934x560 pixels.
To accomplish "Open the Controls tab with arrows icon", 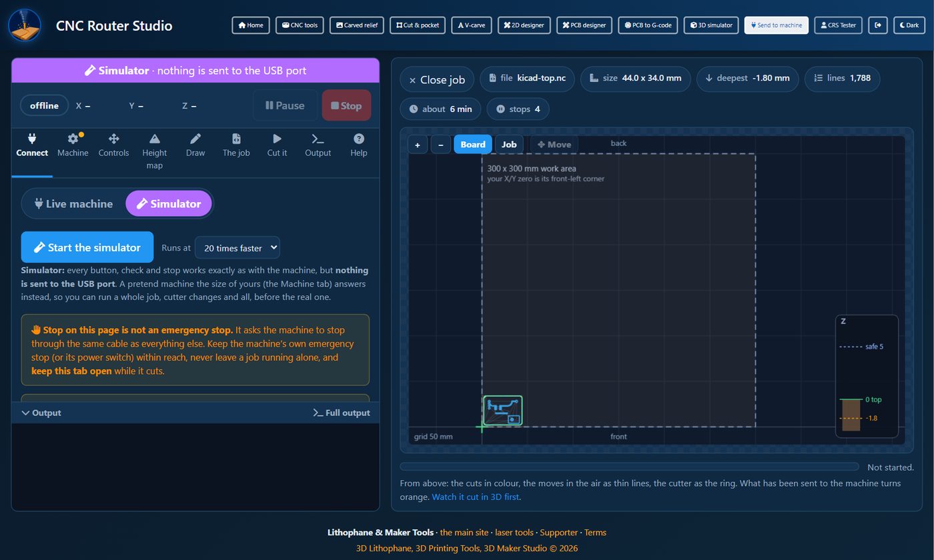I will [113, 145].
